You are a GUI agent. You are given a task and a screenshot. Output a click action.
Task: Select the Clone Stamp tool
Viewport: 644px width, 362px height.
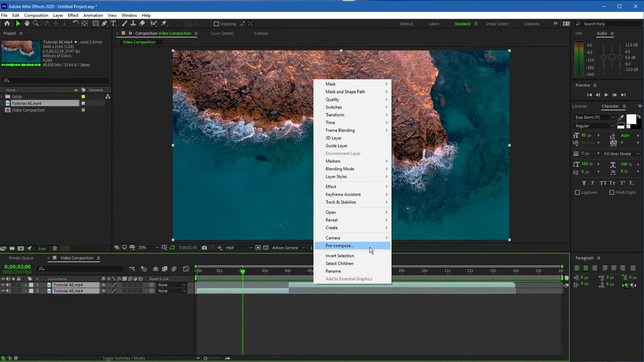[133, 24]
